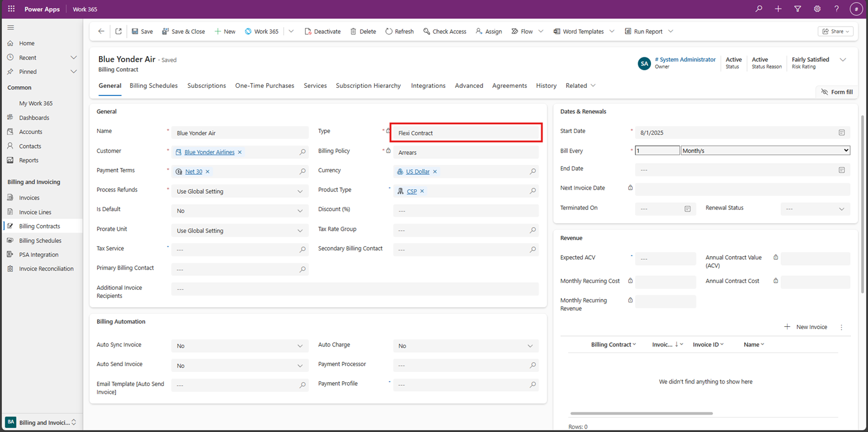Click Check Access in command bar
The image size is (868, 432).
pos(444,31)
